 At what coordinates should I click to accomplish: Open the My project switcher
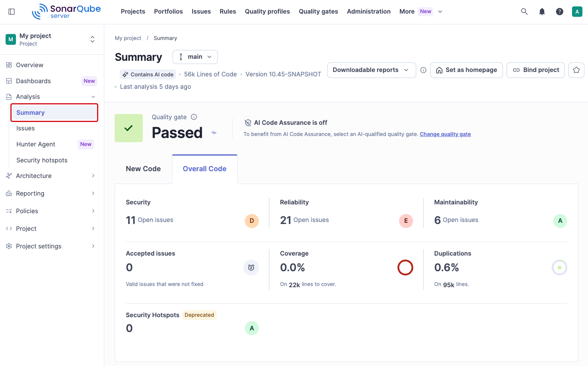tap(52, 40)
